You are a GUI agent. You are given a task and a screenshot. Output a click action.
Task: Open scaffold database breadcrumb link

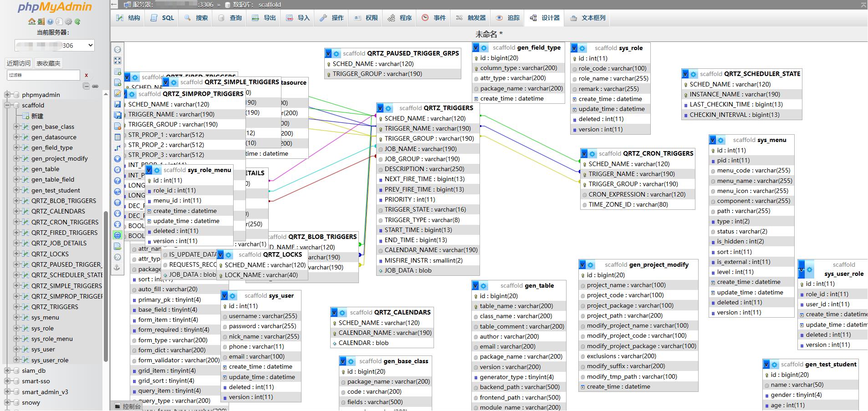pyautogui.click(x=270, y=5)
